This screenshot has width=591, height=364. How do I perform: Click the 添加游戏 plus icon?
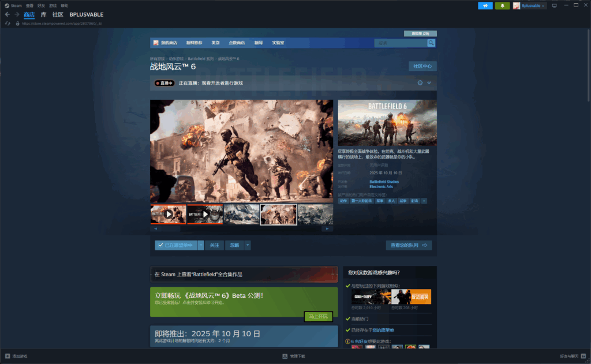pos(8,356)
